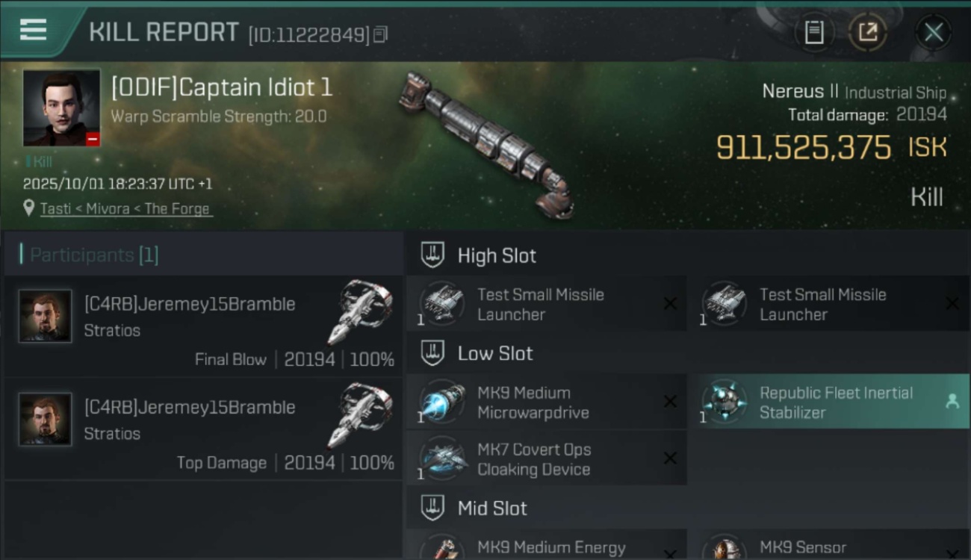
Task: Click the High Slot section header
Action: click(497, 255)
